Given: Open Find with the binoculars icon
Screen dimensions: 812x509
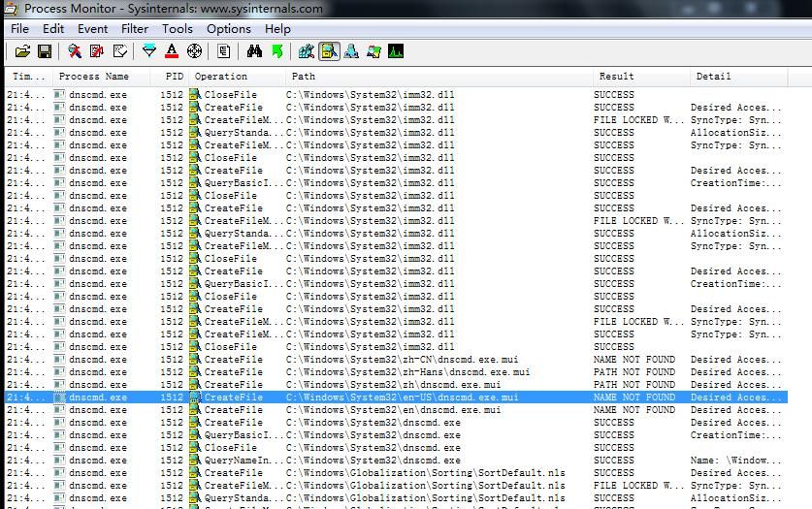Looking at the screenshot, I should 254,51.
